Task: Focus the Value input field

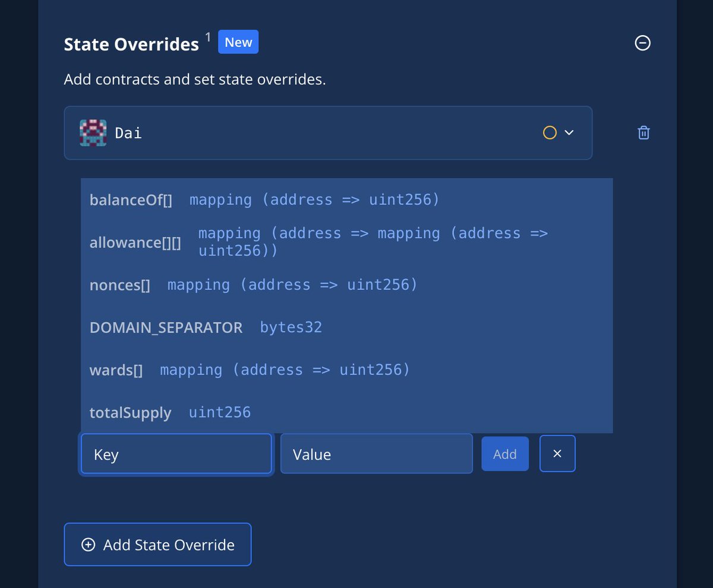Action: tap(377, 454)
